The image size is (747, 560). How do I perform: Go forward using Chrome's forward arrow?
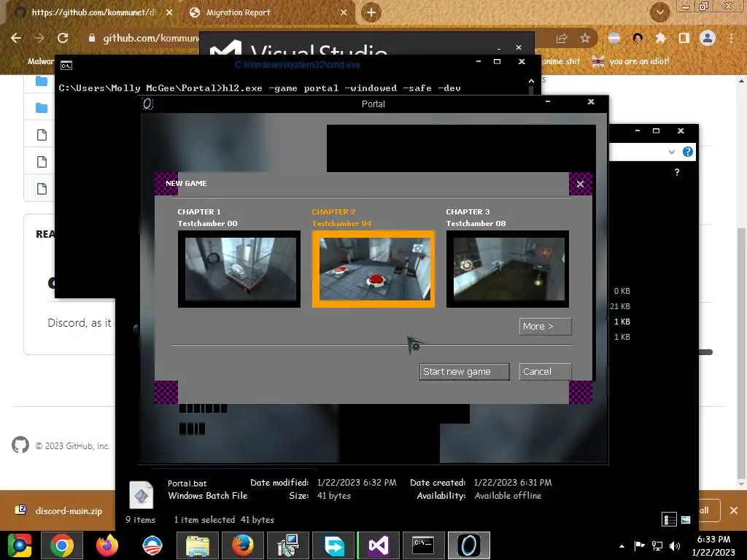tap(39, 38)
